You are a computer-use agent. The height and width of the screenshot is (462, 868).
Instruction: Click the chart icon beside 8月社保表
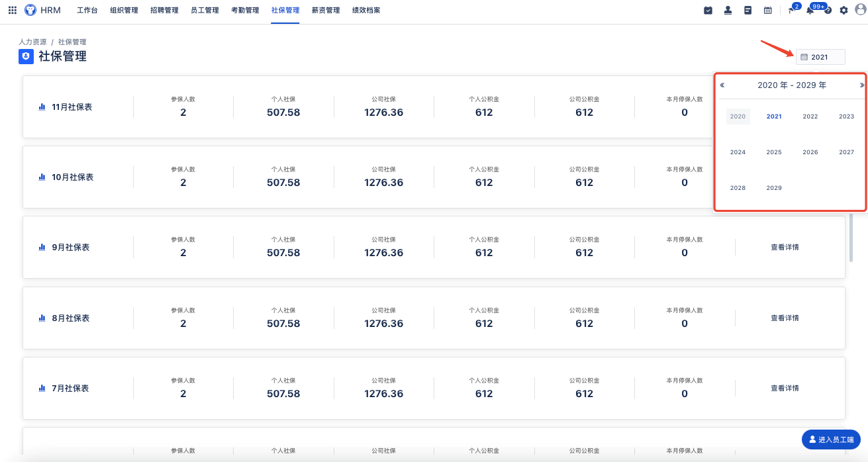coord(42,318)
